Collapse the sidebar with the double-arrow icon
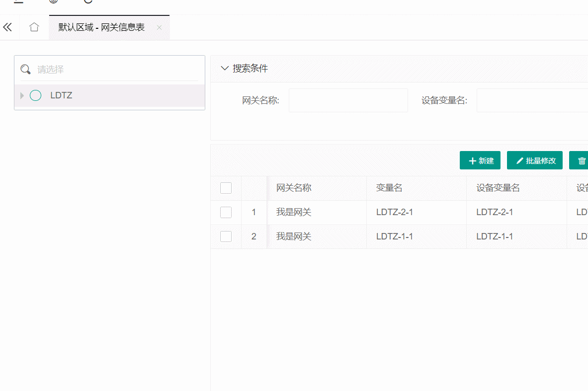 [7, 27]
